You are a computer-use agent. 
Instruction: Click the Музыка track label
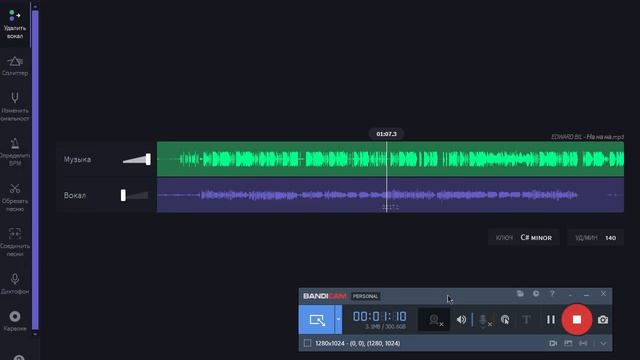pos(77,159)
